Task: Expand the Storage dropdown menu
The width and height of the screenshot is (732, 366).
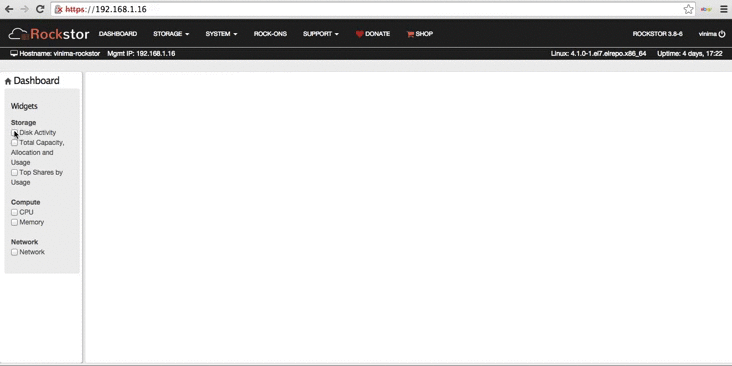Action: (171, 34)
